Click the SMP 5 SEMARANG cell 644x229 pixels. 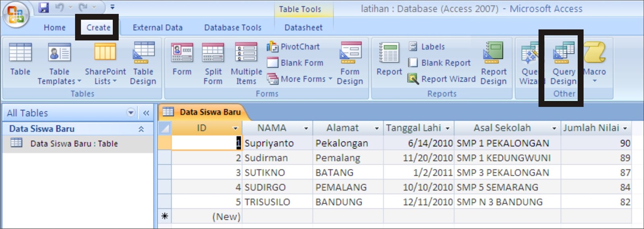tap(508, 187)
